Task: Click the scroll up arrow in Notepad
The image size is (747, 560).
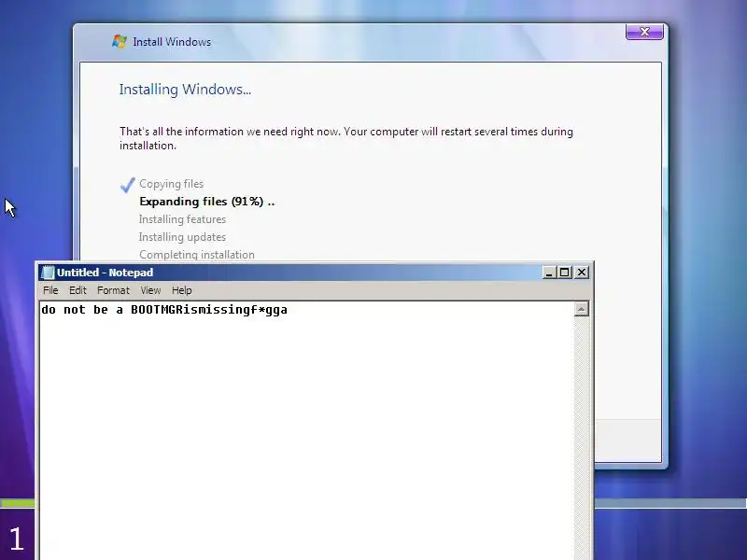Action: tap(581, 310)
